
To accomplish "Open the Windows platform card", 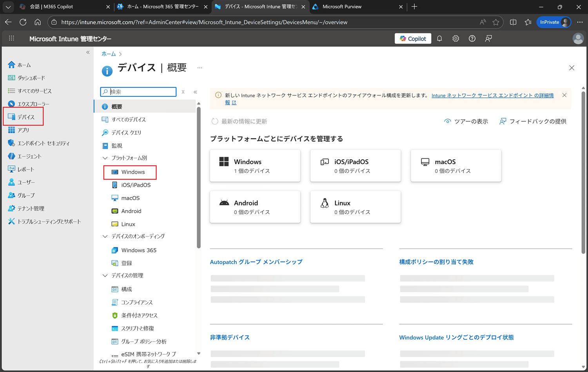I will [x=255, y=166].
